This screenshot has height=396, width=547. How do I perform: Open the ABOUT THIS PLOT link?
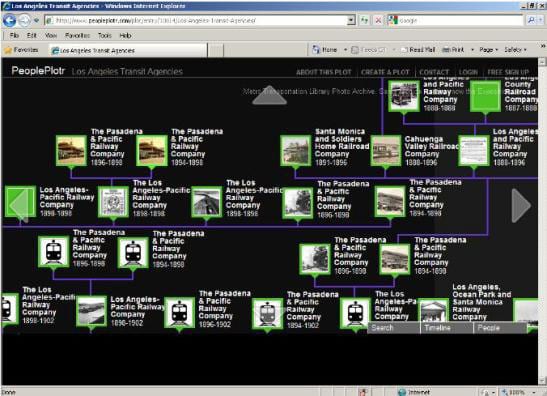[324, 72]
